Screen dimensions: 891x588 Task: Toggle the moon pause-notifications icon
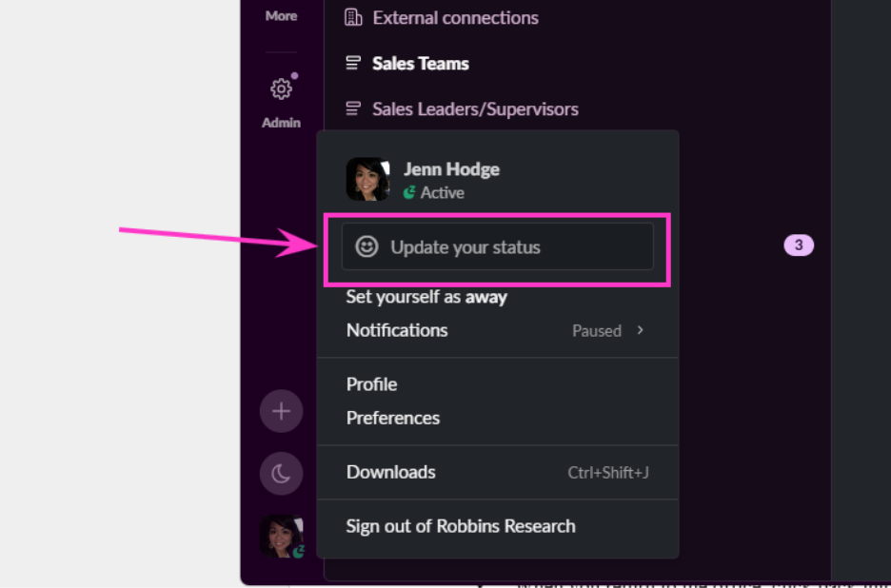[x=281, y=473]
